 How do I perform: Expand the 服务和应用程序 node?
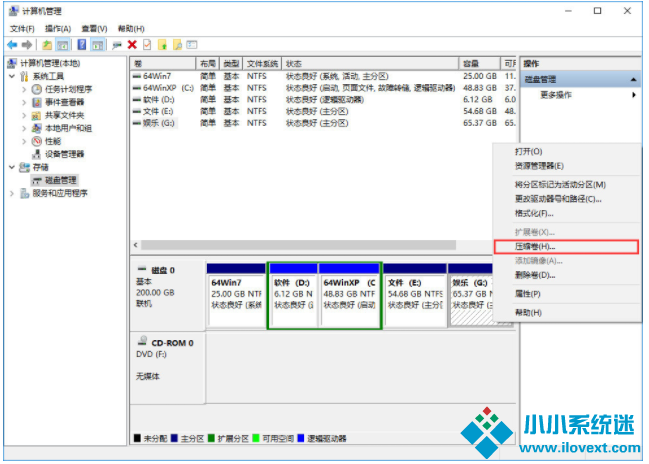(12, 193)
